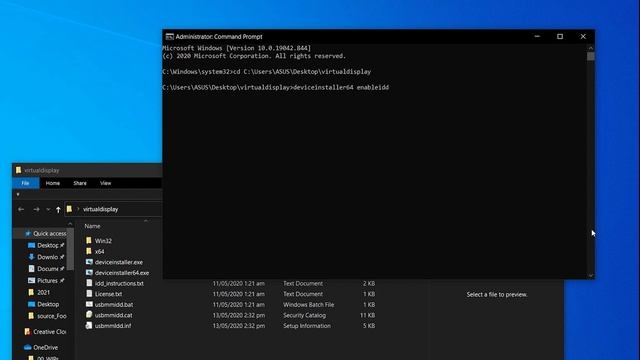Click the Creative Cloud folder icon
This screenshot has width=640, height=360.
click(27, 332)
